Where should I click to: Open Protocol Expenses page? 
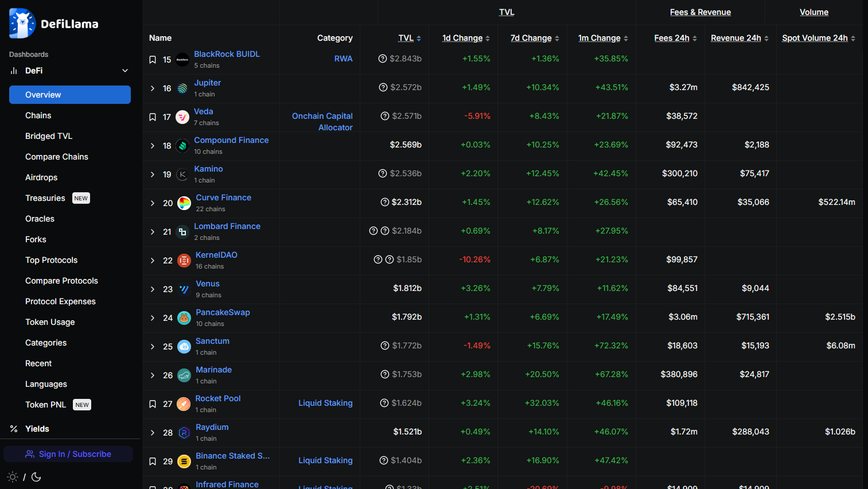60,301
